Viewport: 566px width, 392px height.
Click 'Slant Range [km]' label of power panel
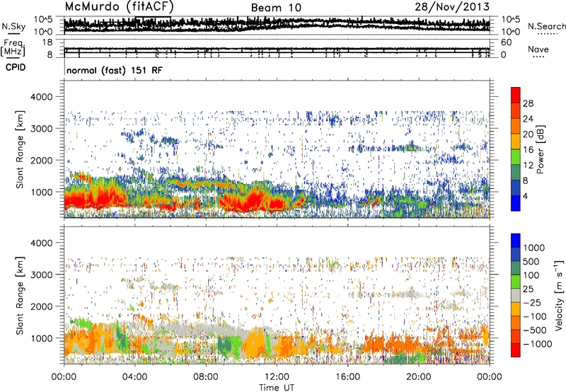coord(20,149)
